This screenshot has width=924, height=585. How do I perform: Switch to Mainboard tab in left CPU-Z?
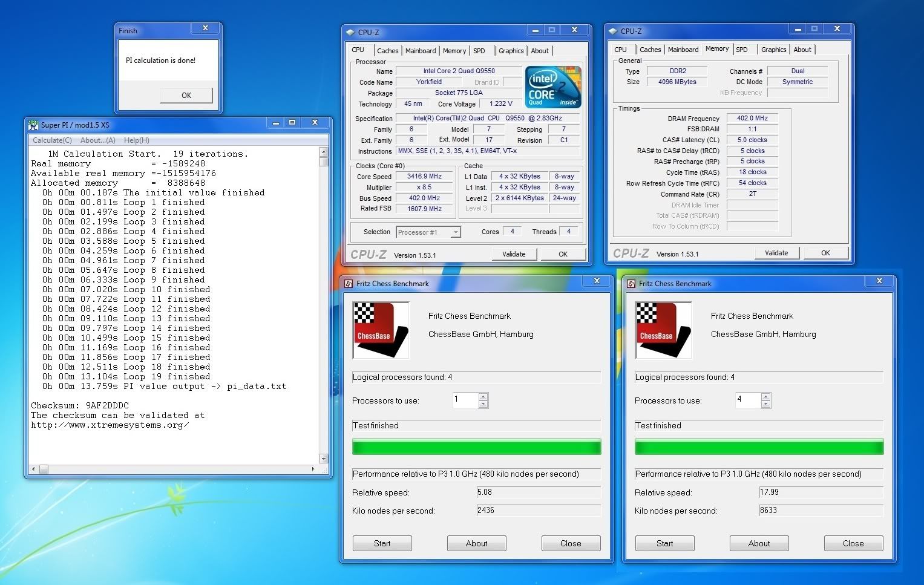421,51
